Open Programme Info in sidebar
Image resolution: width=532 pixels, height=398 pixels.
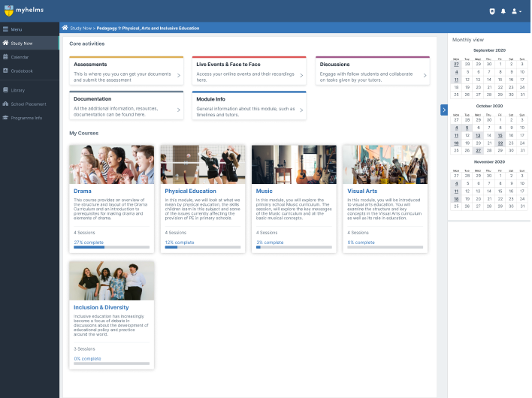[26, 118]
